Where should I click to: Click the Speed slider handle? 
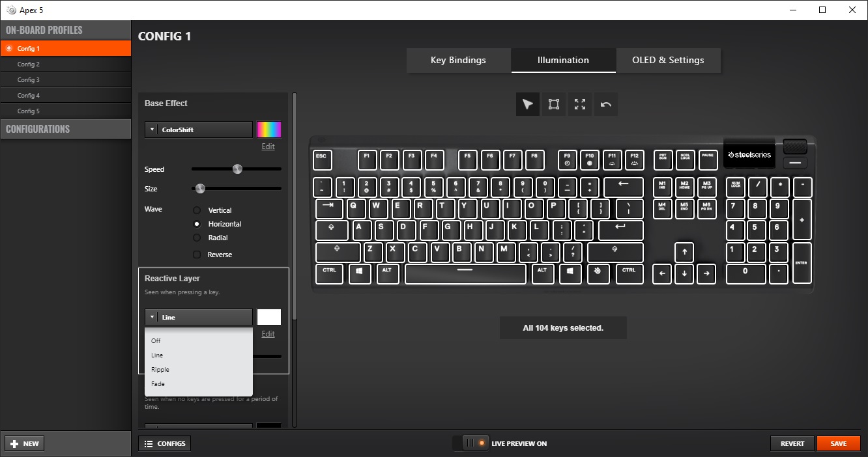tap(237, 169)
